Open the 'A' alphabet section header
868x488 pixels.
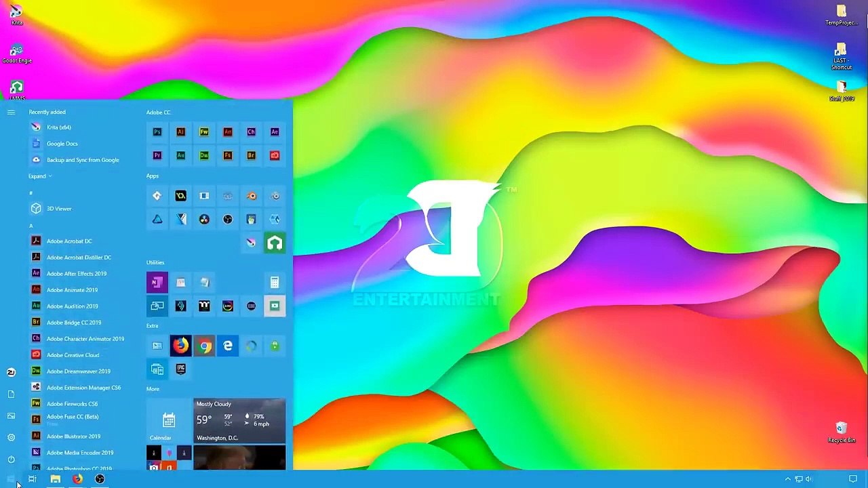click(x=31, y=226)
